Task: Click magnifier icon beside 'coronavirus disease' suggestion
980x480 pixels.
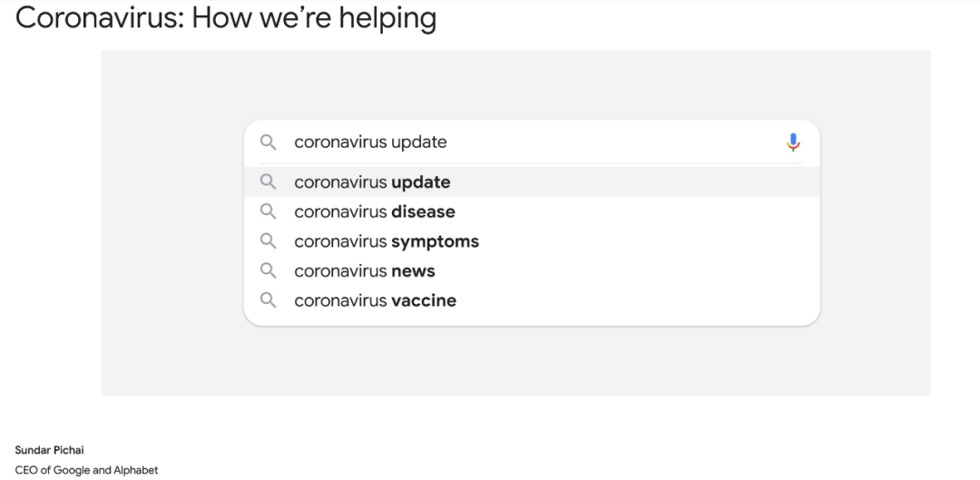Action: (268, 211)
